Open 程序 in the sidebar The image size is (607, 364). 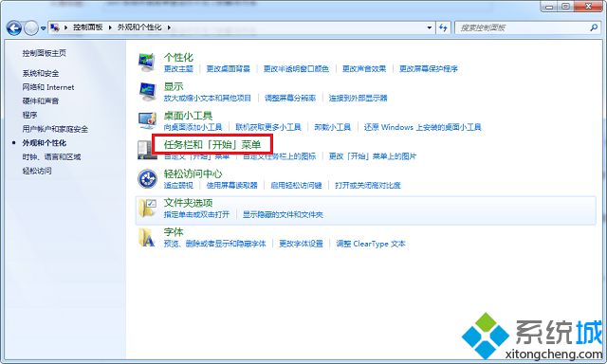pos(29,116)
